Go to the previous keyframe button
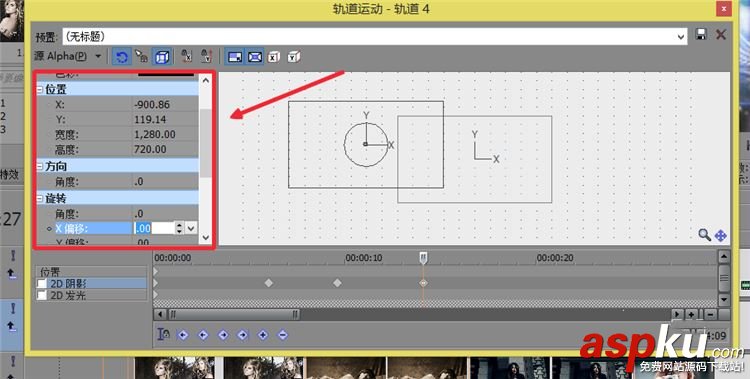The height and width of the screenshot is (379, 750). click(x=203, y=335)
